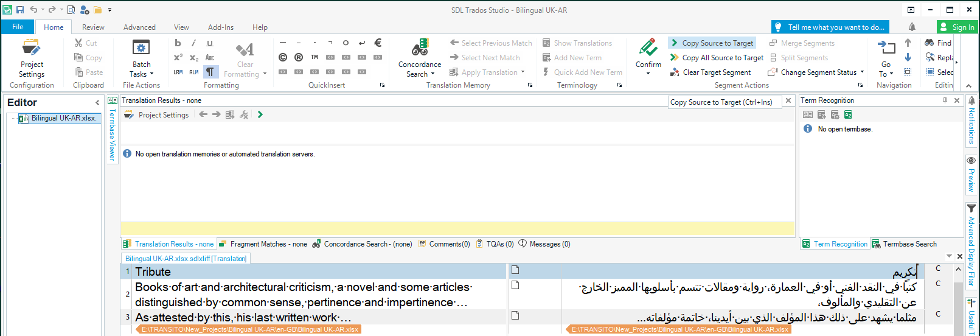Click Sign In button
This screenshot has width=980, height=336.
point(957,27)
